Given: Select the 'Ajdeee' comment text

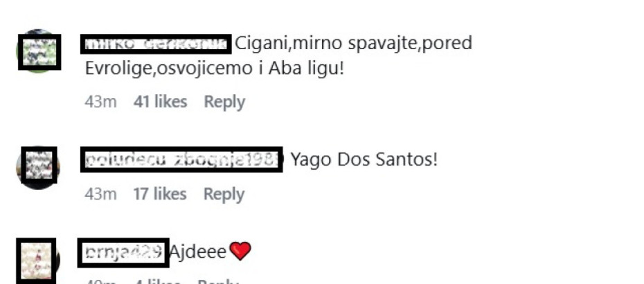Looking at the screenshot, I should click(197, 251).
